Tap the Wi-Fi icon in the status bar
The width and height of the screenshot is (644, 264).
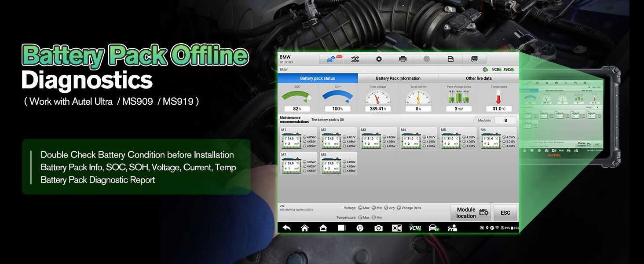(x=497, y=228)
